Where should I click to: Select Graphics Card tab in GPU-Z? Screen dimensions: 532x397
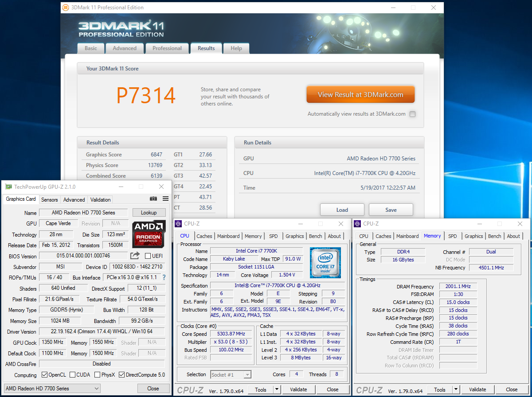click(x=21, y=199)
